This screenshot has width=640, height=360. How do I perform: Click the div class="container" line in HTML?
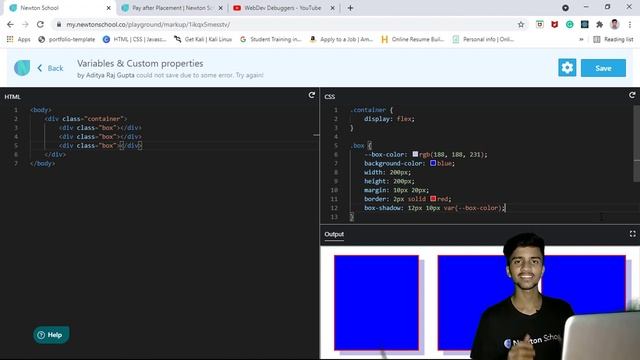tap(86, 119)
